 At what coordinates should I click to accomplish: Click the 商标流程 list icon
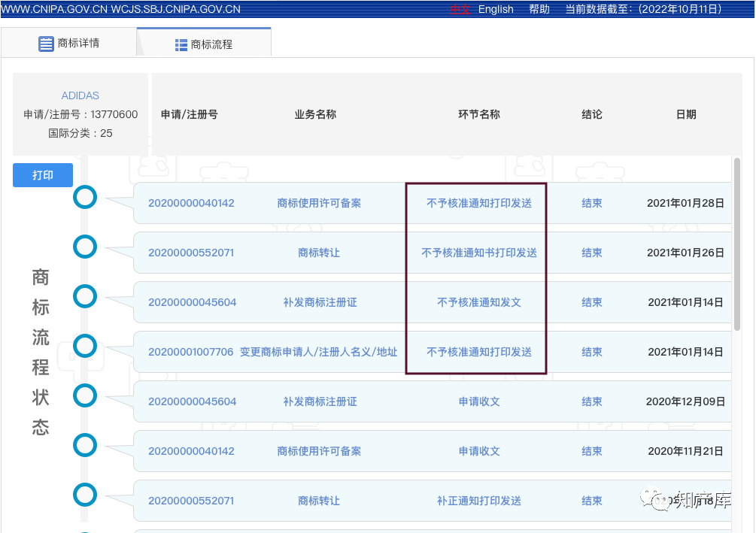coord(181,45)
